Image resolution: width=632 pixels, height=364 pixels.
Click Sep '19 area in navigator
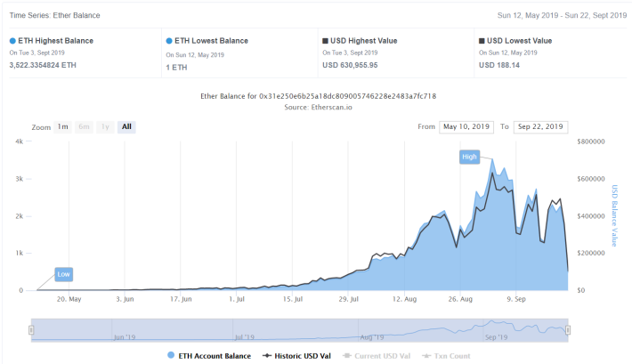(496, 337)
